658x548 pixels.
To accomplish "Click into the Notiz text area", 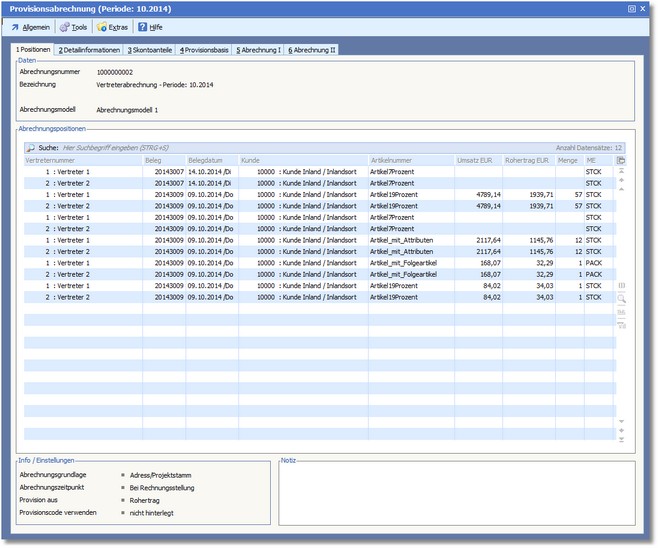I will pyautogui.click(x=456, y=494).
